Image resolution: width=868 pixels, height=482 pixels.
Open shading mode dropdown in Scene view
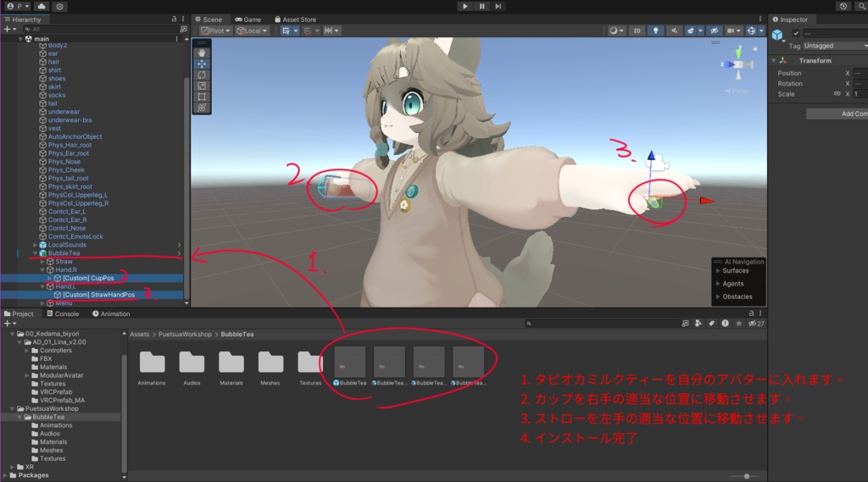(x=615, y=30)
